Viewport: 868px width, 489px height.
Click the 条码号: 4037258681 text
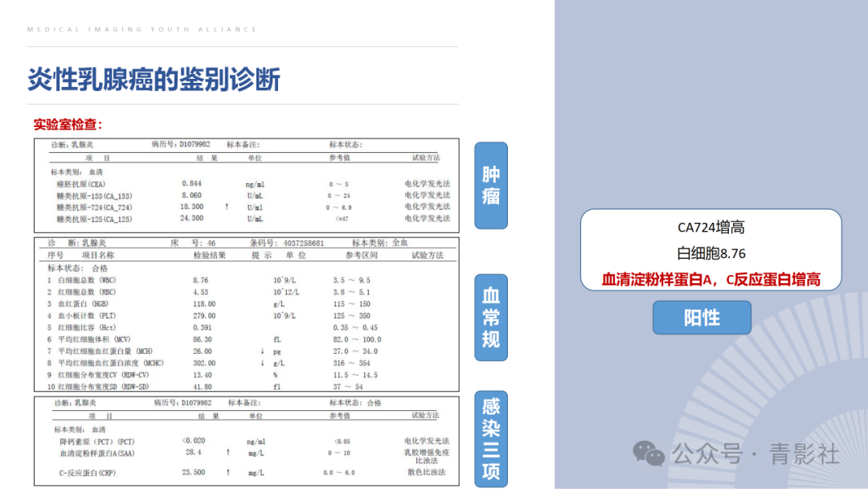coord(287,243)
